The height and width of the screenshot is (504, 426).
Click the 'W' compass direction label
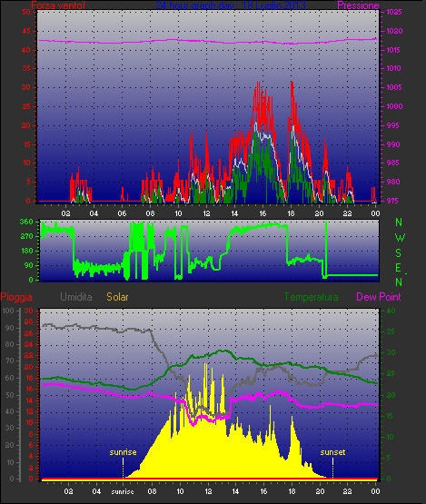(x=400, y=238)
